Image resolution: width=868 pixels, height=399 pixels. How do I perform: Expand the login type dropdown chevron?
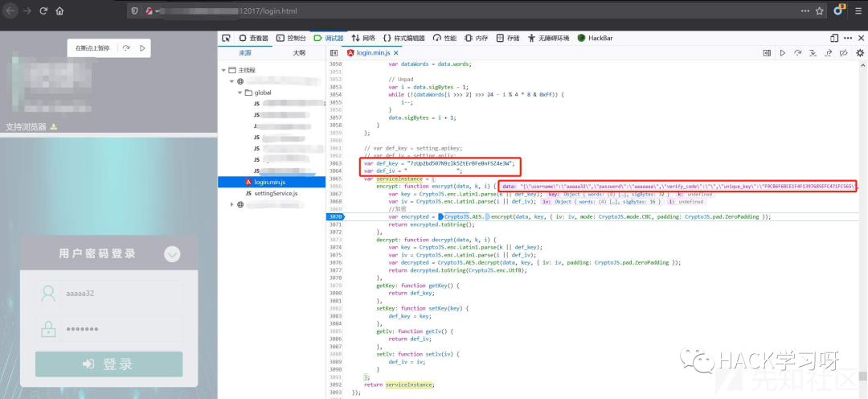[x=172, y=254]
